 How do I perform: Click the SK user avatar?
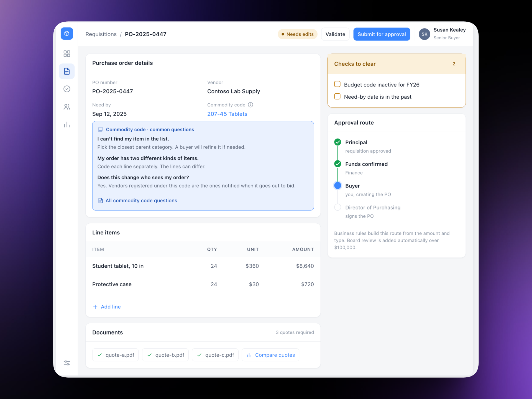point(424,34)
